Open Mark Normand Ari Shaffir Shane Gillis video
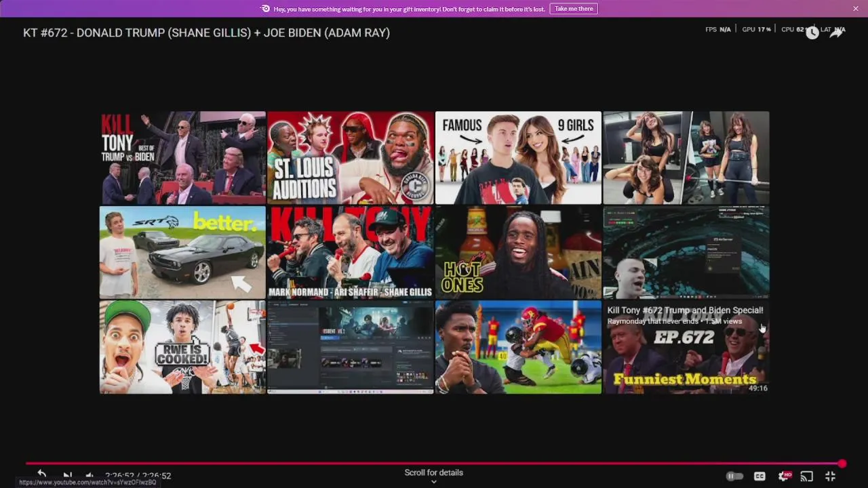The height and width of the screenshot is (488, 868). pyautogui.click(x=351, y=253)
